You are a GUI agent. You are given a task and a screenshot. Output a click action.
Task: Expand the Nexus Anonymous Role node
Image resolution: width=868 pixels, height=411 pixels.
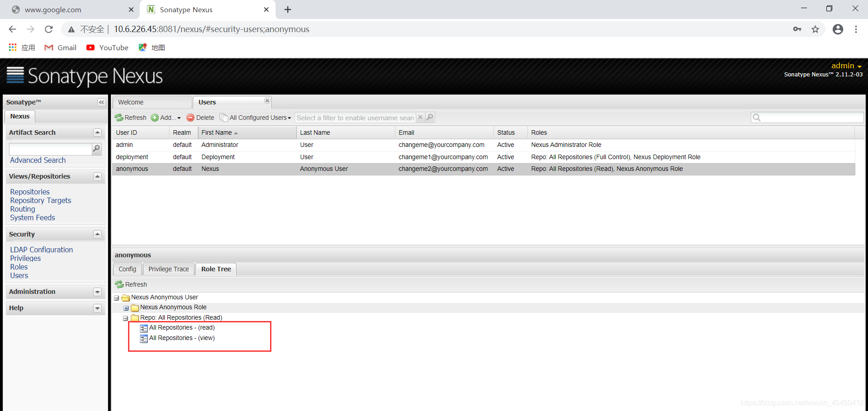coord(126,308)
